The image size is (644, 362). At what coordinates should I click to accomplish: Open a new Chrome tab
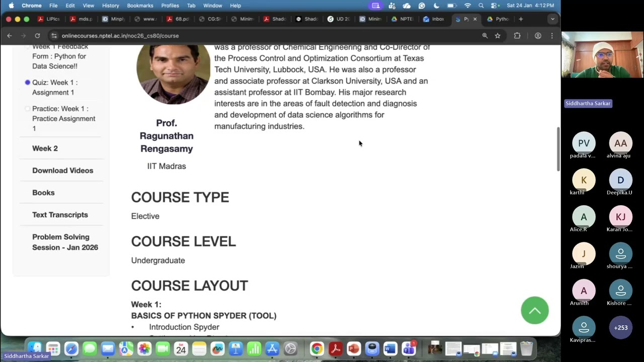521,19
